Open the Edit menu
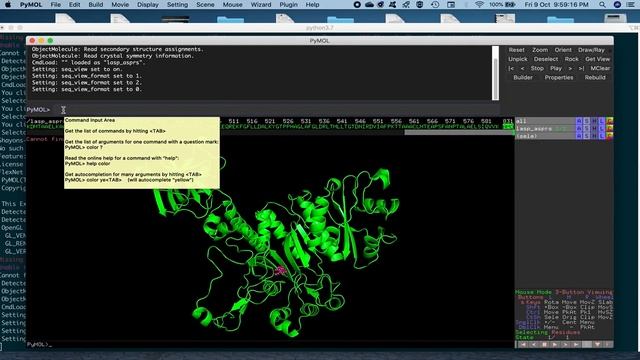Image resolution: width=640 pixels, height=360 pixels. click(x=74, y=4)
